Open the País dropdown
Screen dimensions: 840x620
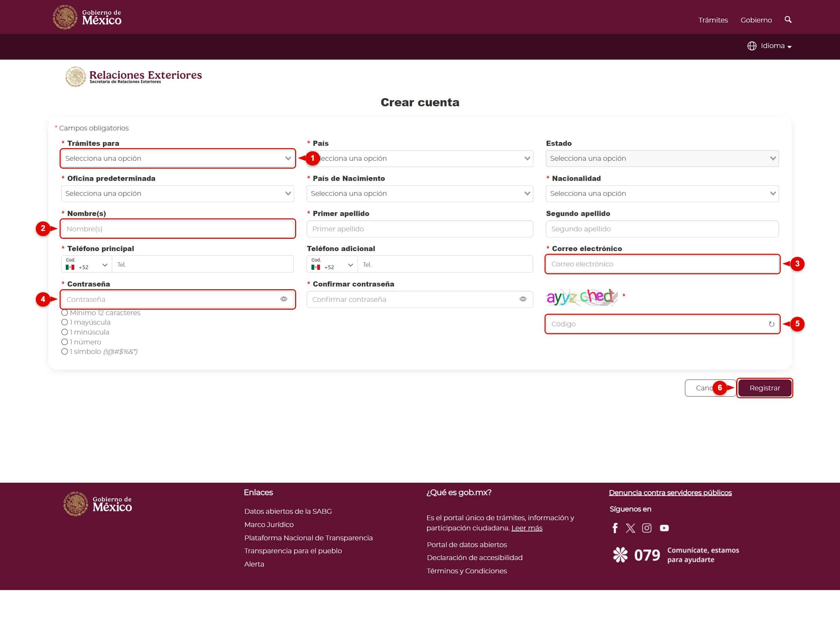(x=419, y=158)
